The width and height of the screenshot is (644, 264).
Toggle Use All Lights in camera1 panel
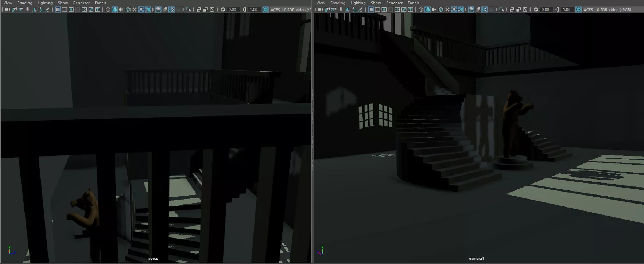click(x=454, y=9)
